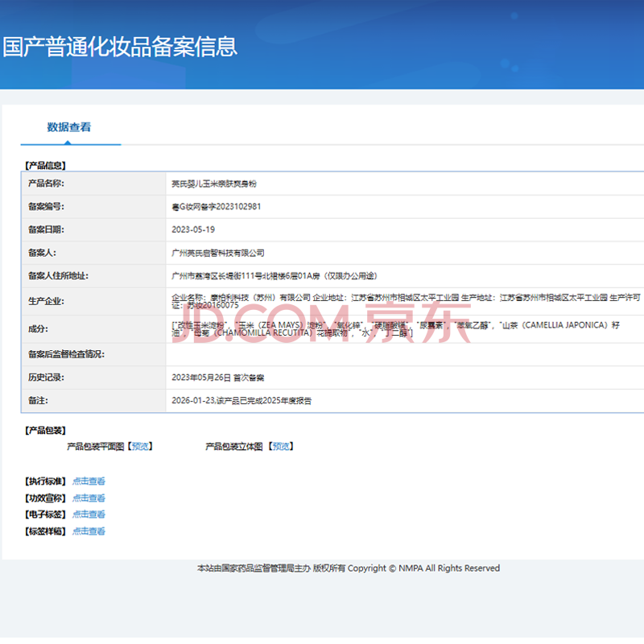Open 执行标准 点击查看 link
This screenshot has width=644, height=644.
pos(89,481)
